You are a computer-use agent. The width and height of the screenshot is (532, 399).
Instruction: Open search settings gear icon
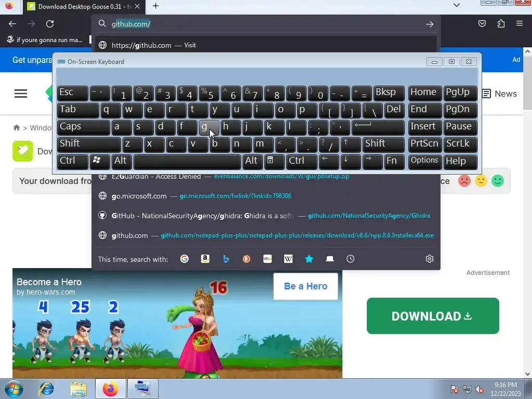(430, 259)
